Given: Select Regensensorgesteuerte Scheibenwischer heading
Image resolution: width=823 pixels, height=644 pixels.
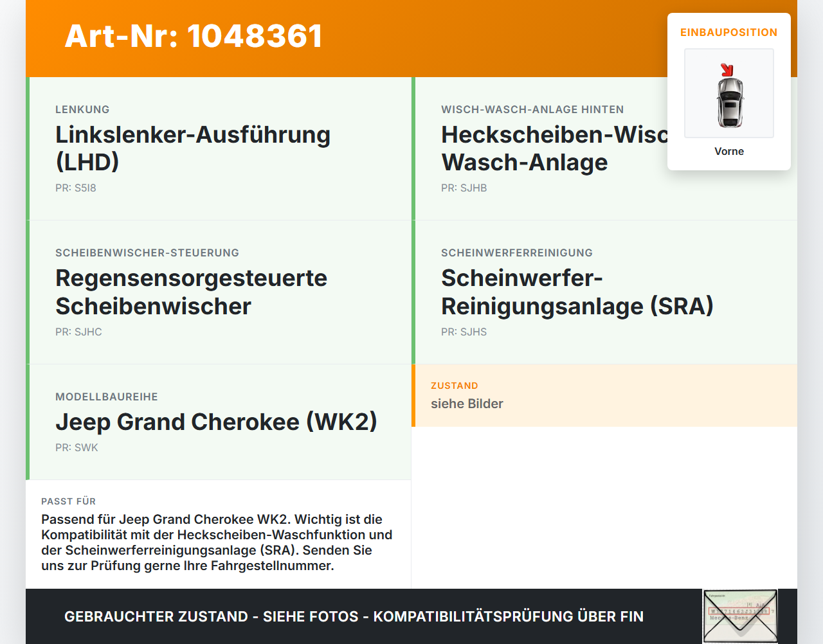Looking at the screenshot, I should [192, 292].
